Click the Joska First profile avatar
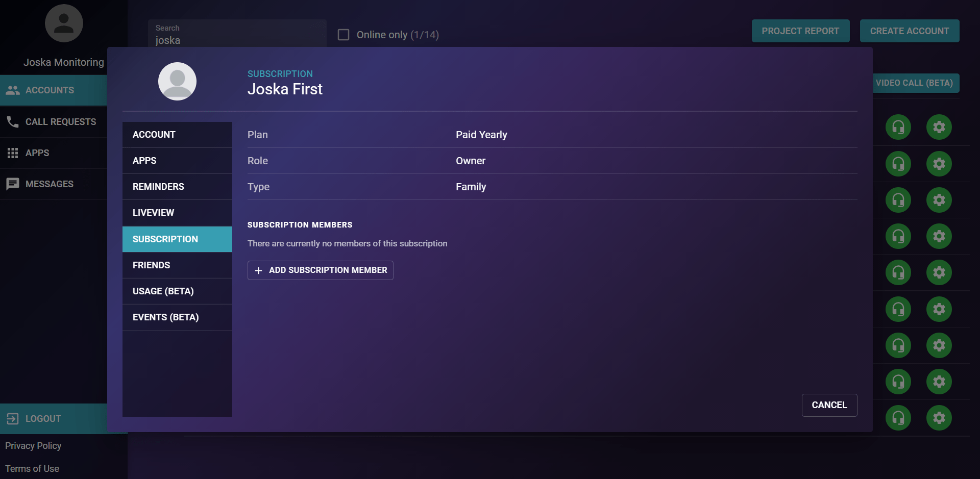This screenshot has width=980, height=479. (x=177, y=82)
